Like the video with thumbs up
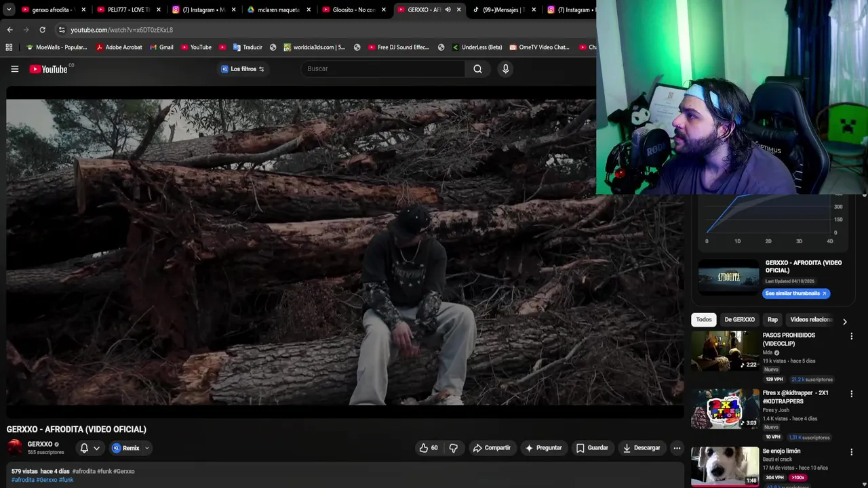Screen dimensions: 868x488 point(428,448)
